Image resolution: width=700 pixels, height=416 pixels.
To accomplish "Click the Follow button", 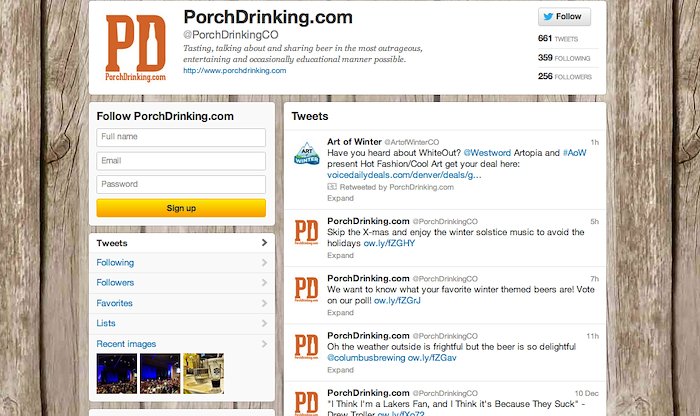I will click(564, 17).
